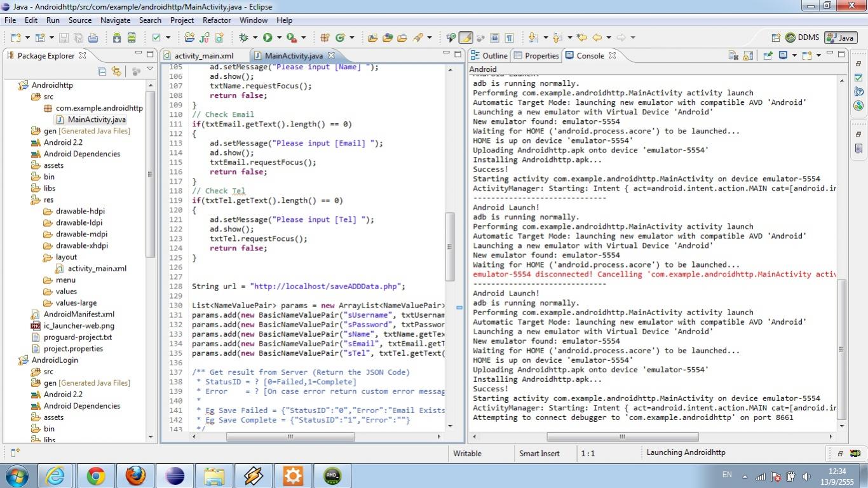
Task: Click the Search rocket-like toolbar icon
Action: [x=418, y=37]
